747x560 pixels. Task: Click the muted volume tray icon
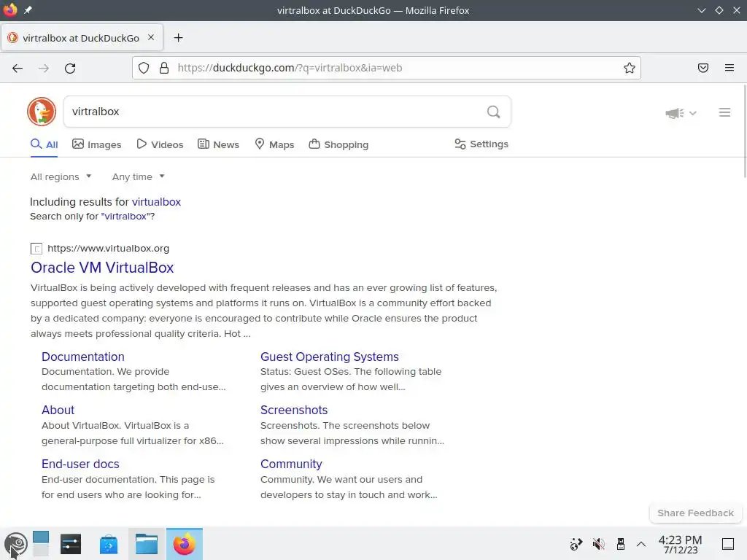point(598,544)
